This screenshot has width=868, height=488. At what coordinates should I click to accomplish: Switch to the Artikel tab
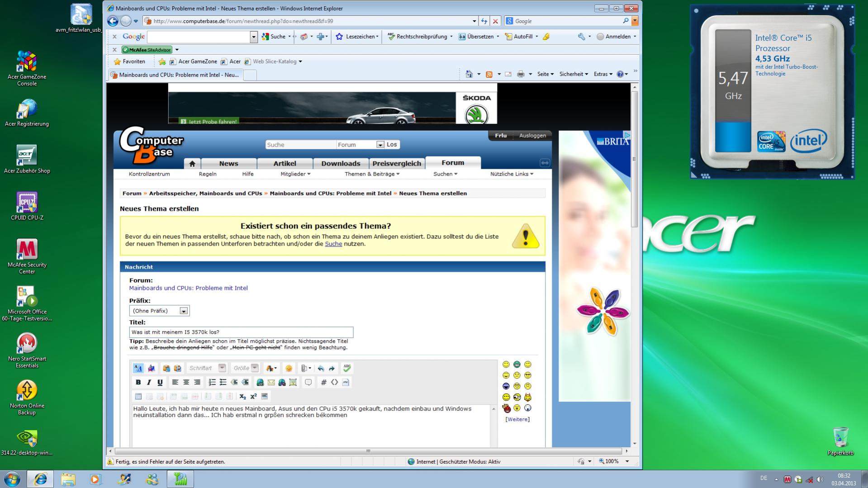[285, 164]
